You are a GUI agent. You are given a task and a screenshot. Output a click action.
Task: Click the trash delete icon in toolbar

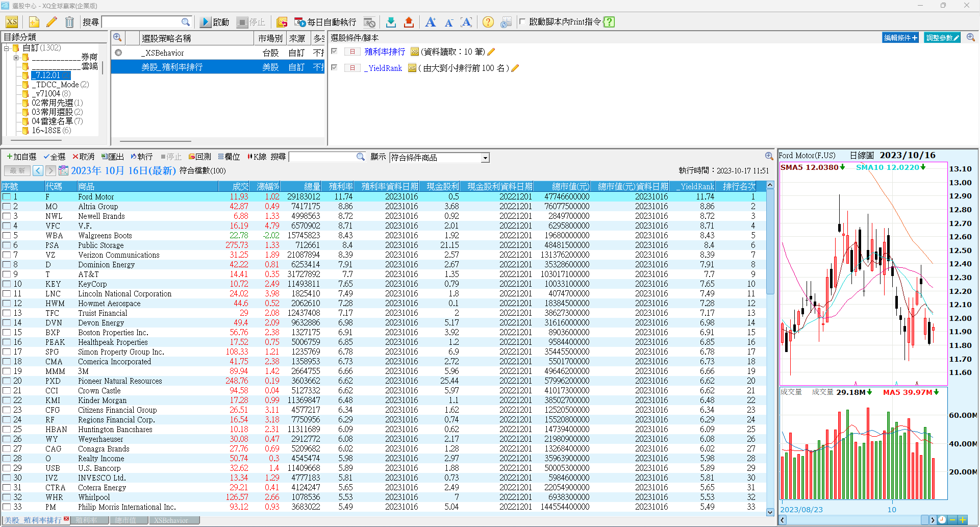pos(69,22)
